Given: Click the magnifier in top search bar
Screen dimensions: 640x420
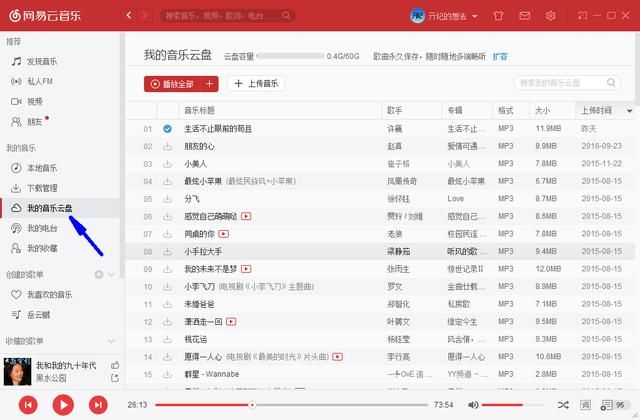Looking at the screenshot, I should [286, 16].
